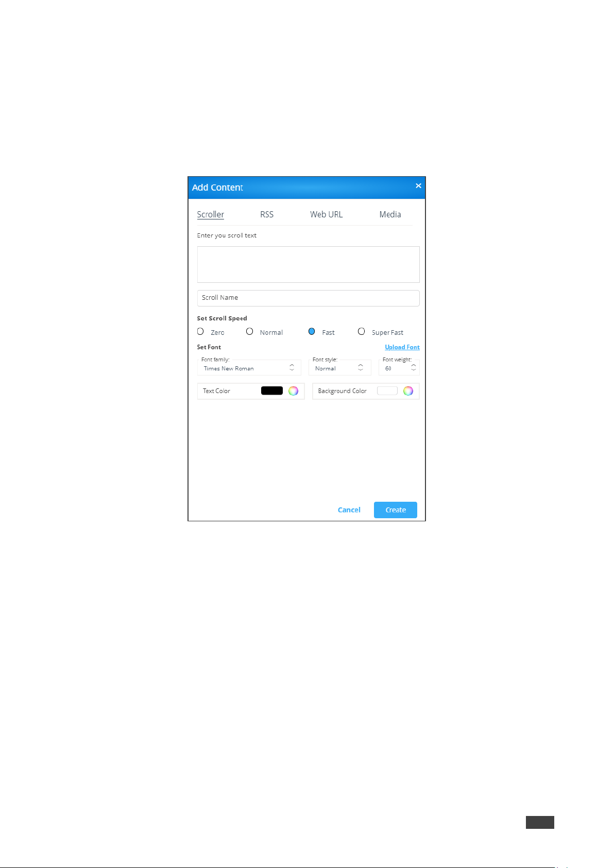614x868 pixels.
Task: Select Normal scroll speed
Action: (249, 332)
